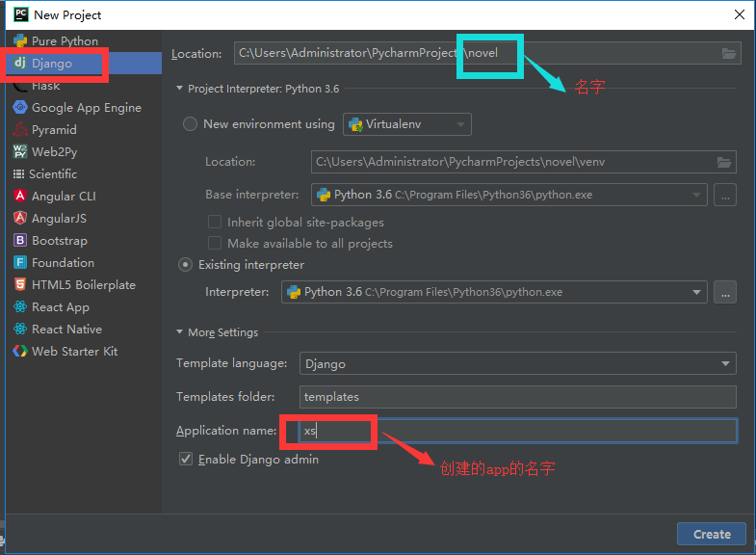Select Existing interpreter radio button
756x555 pixels.
(185, 265)
